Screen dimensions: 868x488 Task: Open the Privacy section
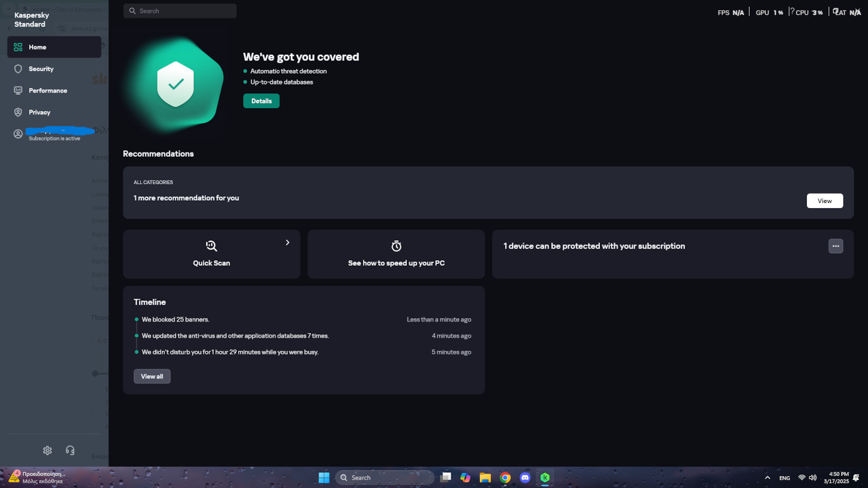[x=54, y=112]
